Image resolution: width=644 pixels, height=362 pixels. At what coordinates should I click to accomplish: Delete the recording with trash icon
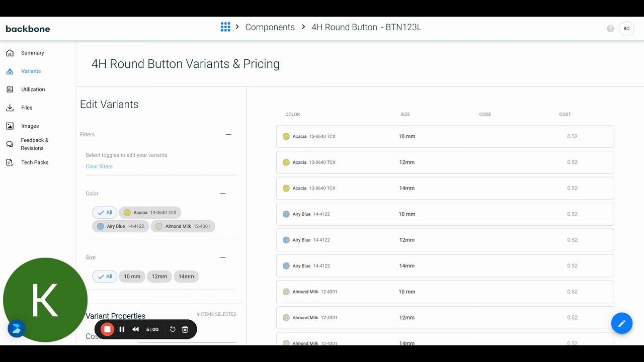click(185, 329)
